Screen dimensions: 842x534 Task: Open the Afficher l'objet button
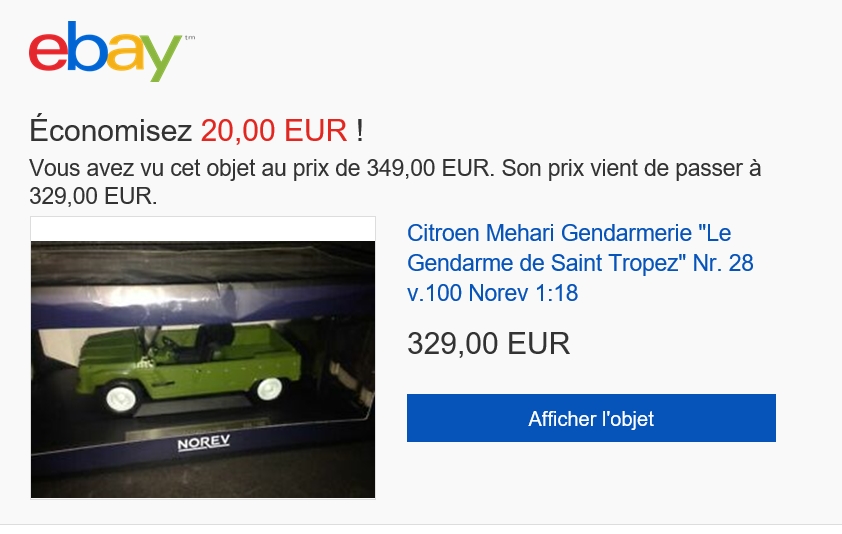click(591, 418)
